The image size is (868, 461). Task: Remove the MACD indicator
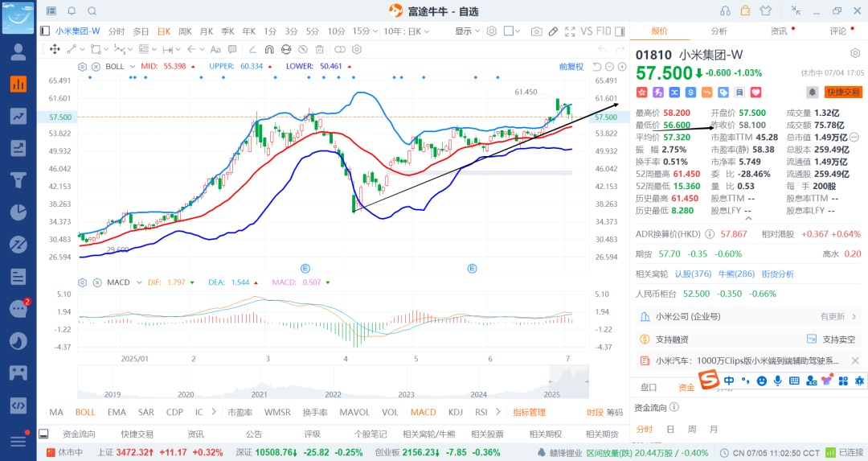point(97,282)
